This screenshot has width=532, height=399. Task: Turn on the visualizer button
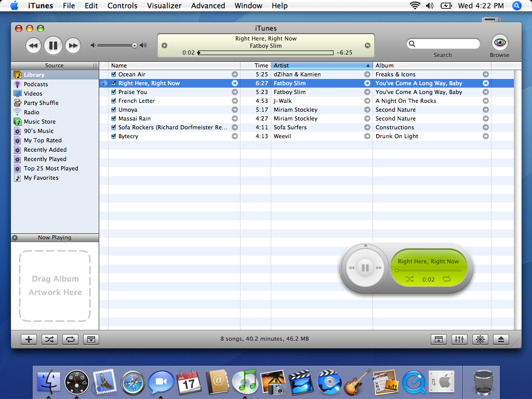coord(481,339)
